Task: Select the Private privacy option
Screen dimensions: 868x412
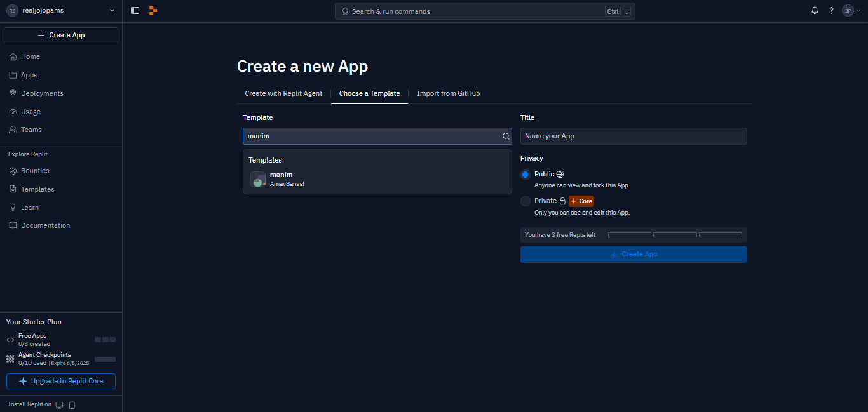Action: click(526, 201)
